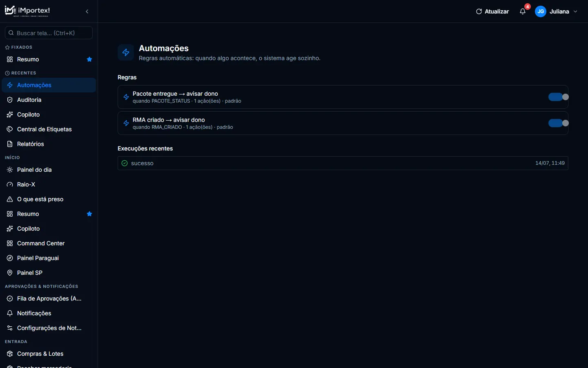The image size is (588, 368).
Task: Disable the Pacote entregue rule toggle
Action: point(558,97)
